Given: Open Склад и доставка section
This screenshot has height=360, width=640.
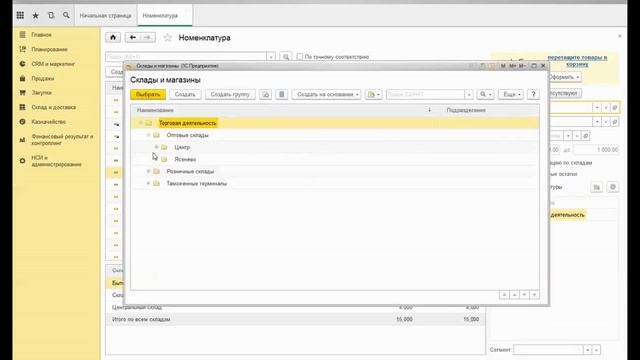Looking at the screenshot, I should 53,107.
